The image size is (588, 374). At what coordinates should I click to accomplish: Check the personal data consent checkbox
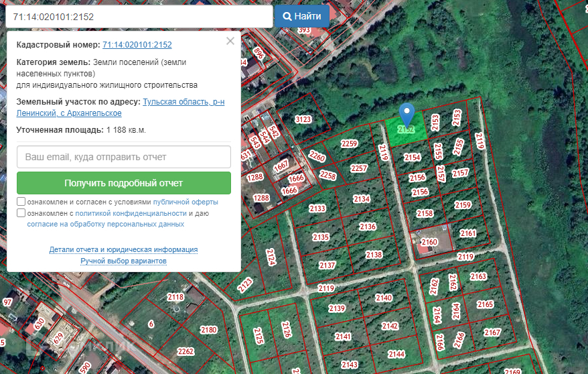[21, 212]
